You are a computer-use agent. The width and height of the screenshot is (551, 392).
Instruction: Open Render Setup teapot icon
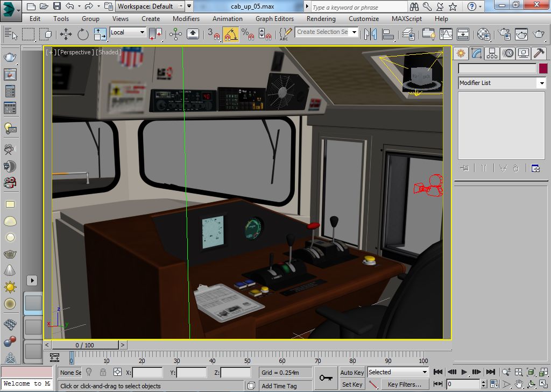click(x=504, y=34)
